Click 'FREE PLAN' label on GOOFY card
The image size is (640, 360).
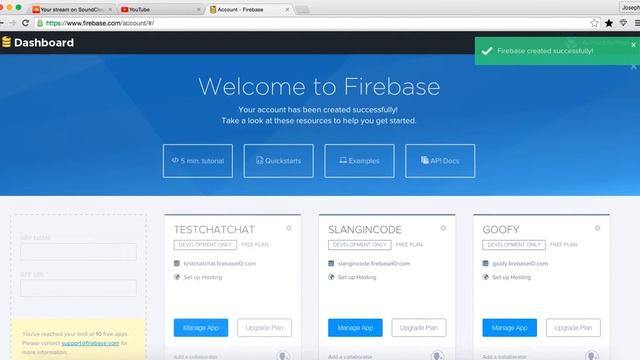tap(563, 244)
